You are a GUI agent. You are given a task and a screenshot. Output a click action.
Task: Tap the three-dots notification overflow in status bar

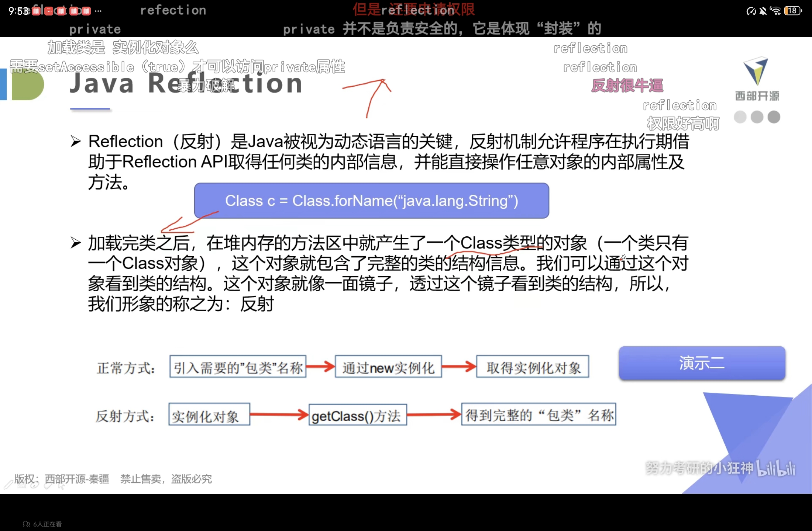(98, 11)
